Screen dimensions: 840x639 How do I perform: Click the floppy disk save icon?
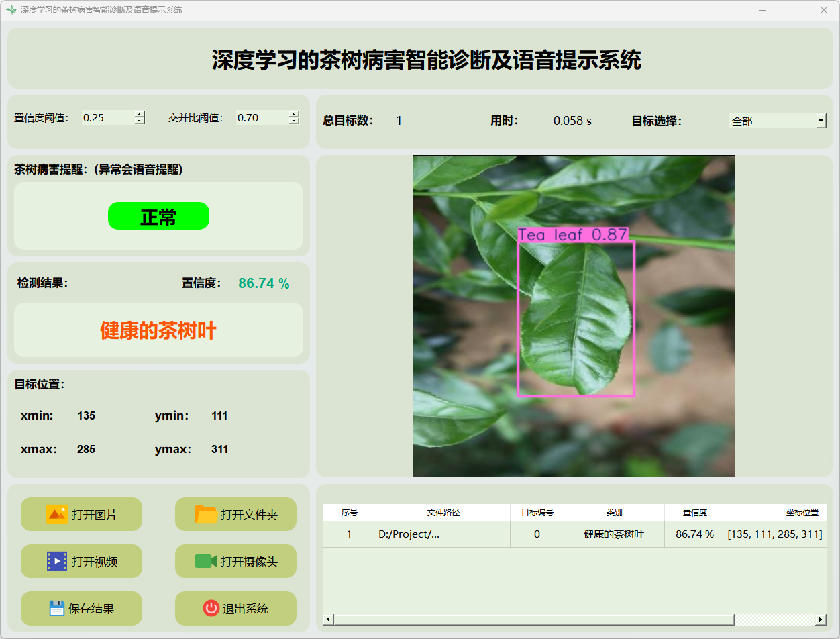click(x=56, y=608)
